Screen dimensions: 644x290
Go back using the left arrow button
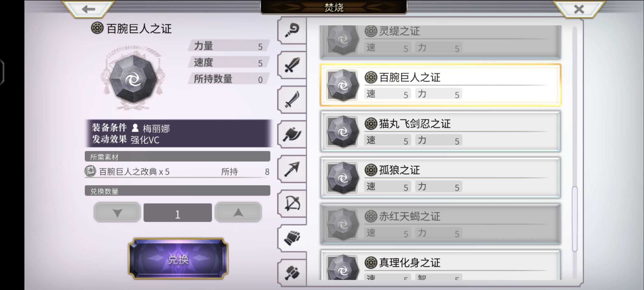[x=89, y=9]
